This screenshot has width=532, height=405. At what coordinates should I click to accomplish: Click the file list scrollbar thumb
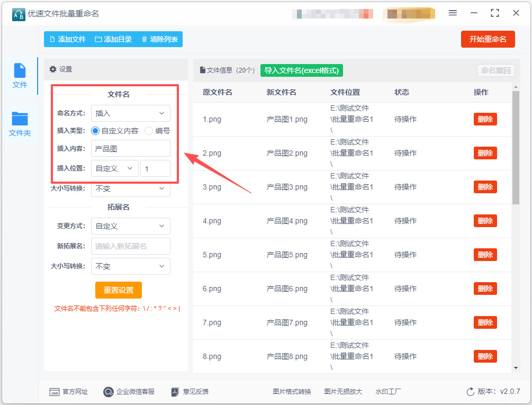tap(516, 148)
